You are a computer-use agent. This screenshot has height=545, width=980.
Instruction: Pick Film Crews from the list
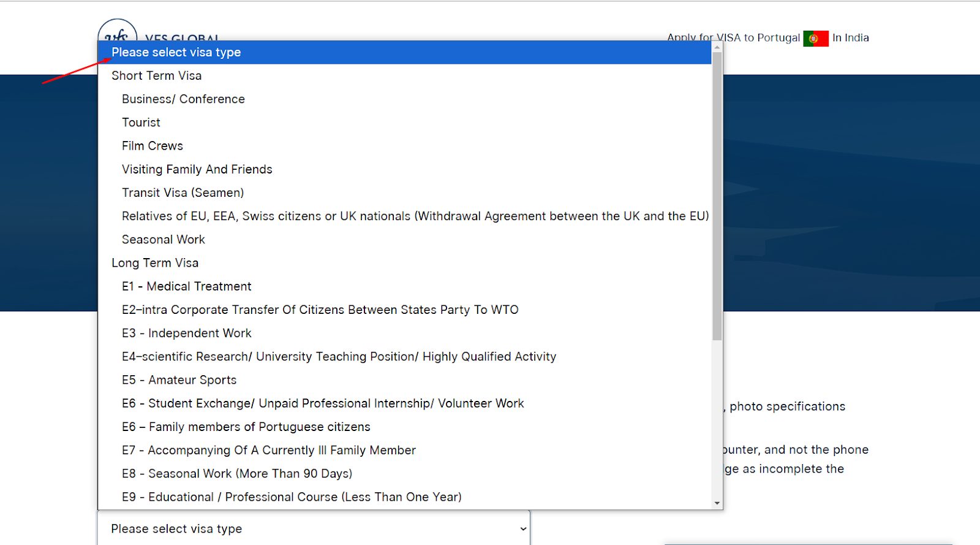tap(404, 146)
